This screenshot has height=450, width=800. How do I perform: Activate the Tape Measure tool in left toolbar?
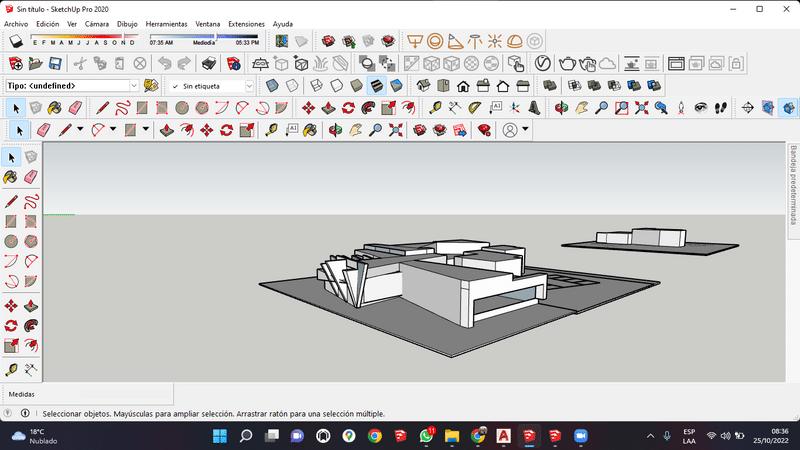coord(11,369)
